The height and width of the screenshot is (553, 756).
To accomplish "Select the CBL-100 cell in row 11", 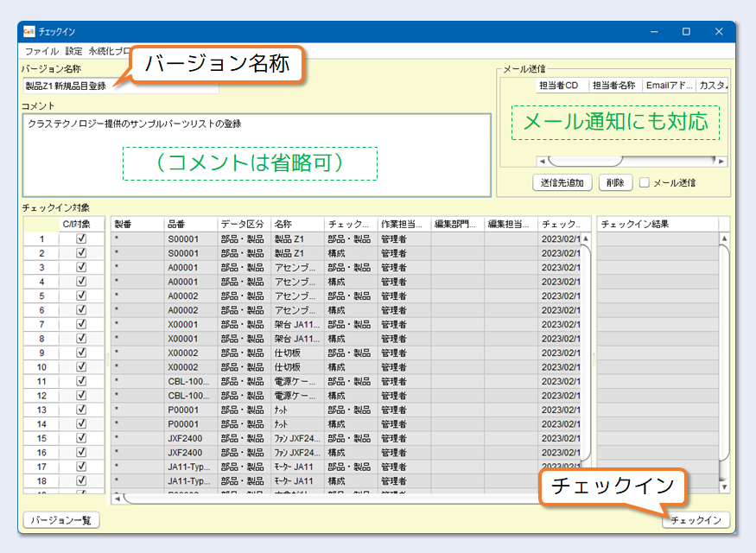I will tap(190, 381).
